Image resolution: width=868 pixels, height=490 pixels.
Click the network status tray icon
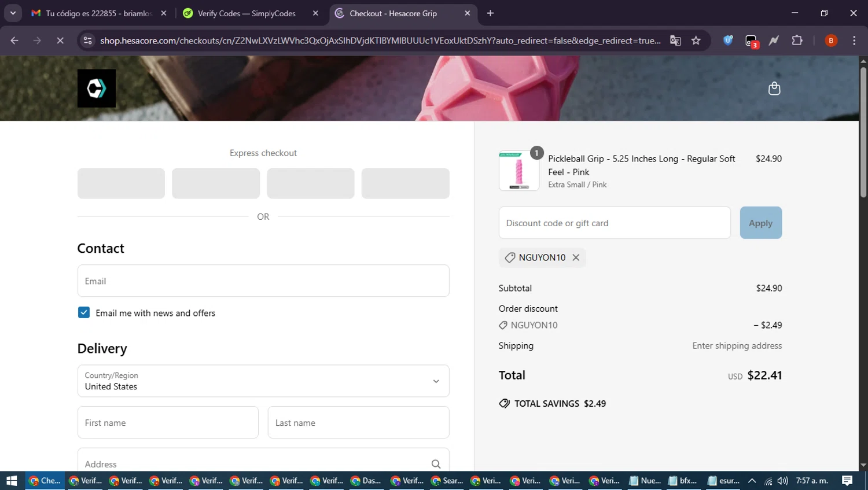point(768,481)
